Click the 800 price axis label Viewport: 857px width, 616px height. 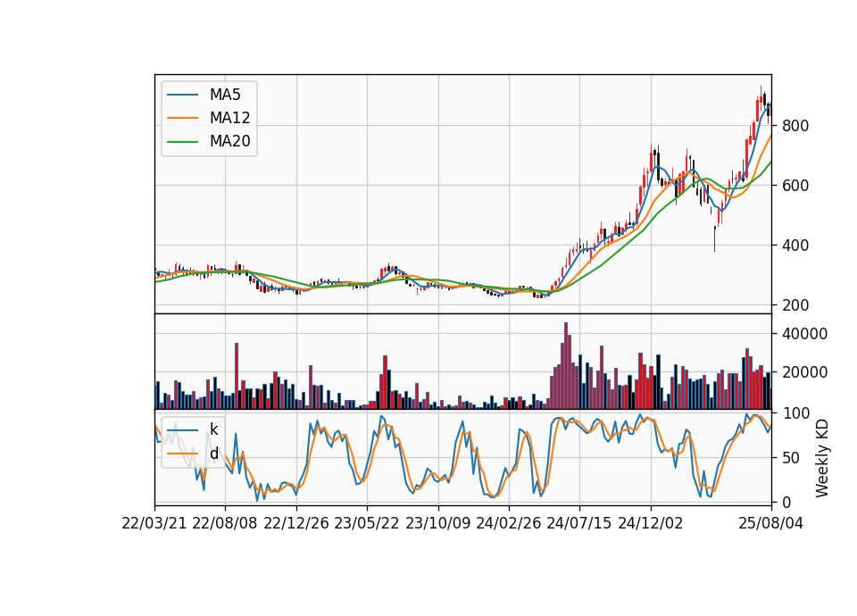coord(795,126)
